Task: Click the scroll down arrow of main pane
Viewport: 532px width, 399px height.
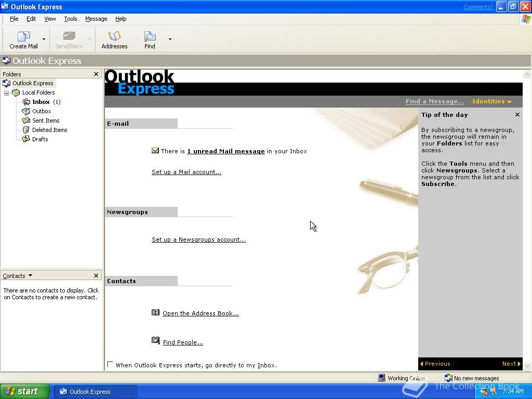Action: pos(527,366)
